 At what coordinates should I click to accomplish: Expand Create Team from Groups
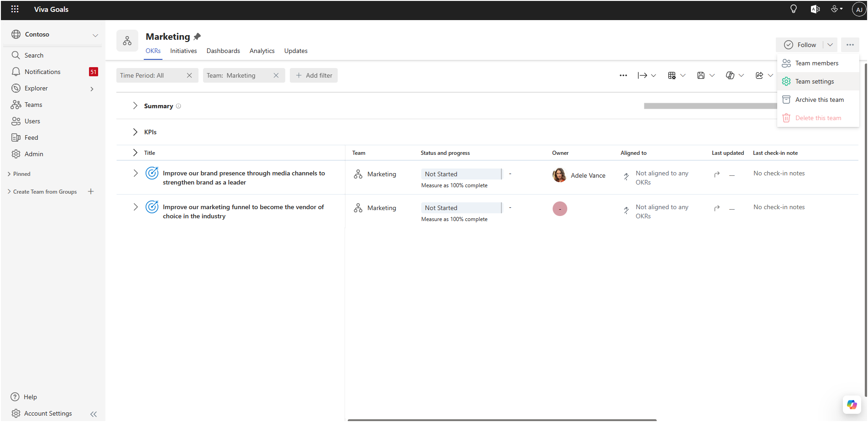coord(9,192)
